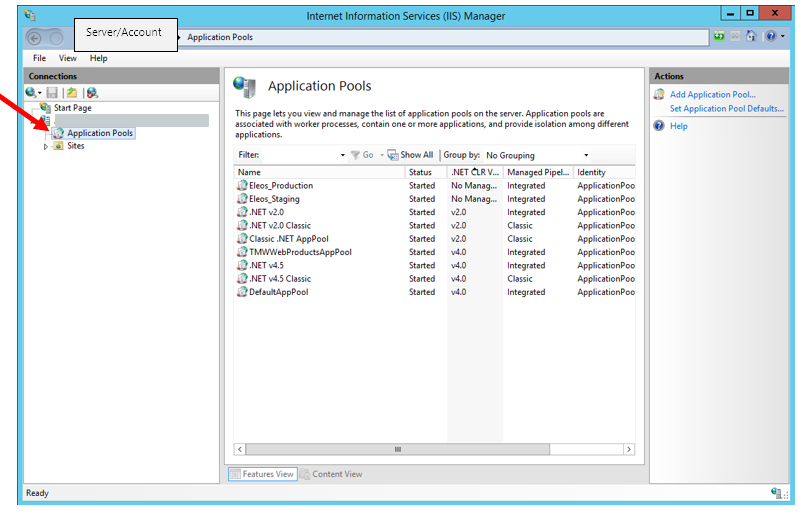Click the Application Pools tree node icon

coord(58,133)
